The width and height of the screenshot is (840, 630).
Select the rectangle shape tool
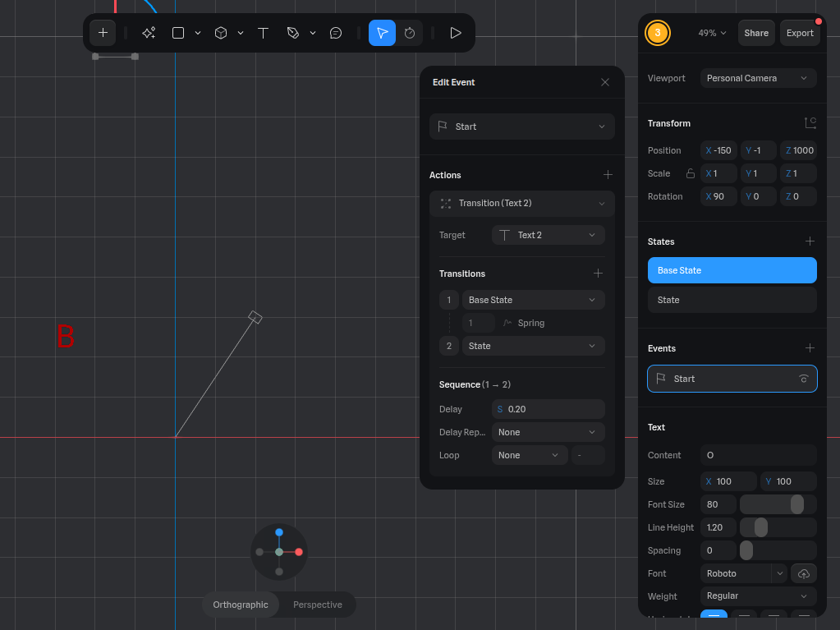[x=178, y=33]
